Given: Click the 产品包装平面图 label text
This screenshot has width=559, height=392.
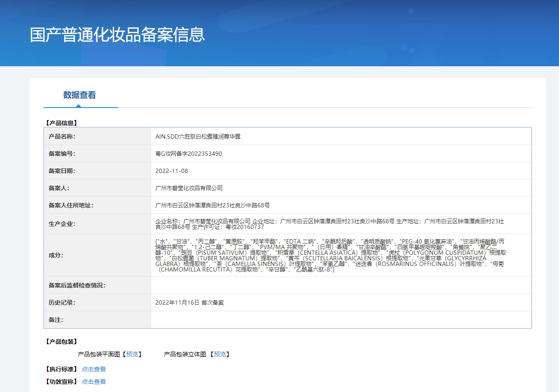Looking at the screenshot, I should (x=99, y=354).
